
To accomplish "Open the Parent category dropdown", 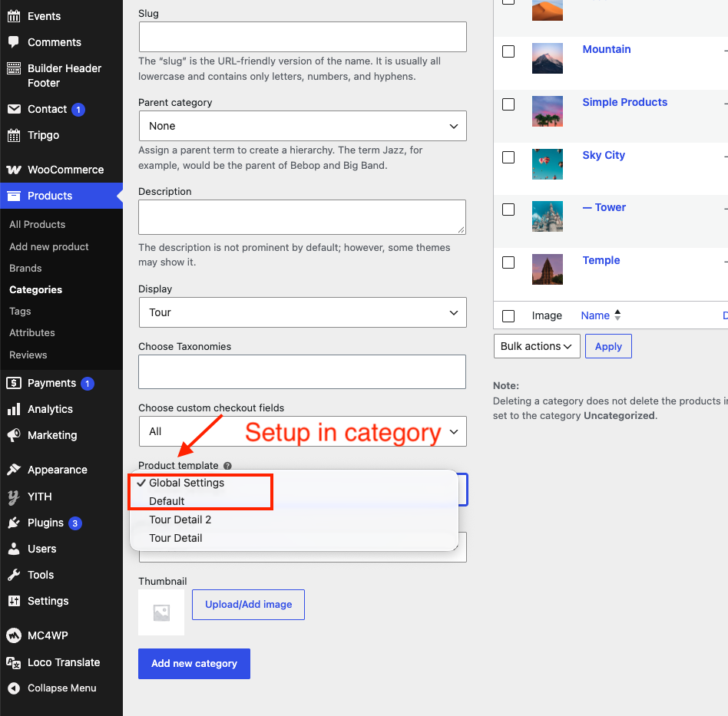I will coord(303,126).
